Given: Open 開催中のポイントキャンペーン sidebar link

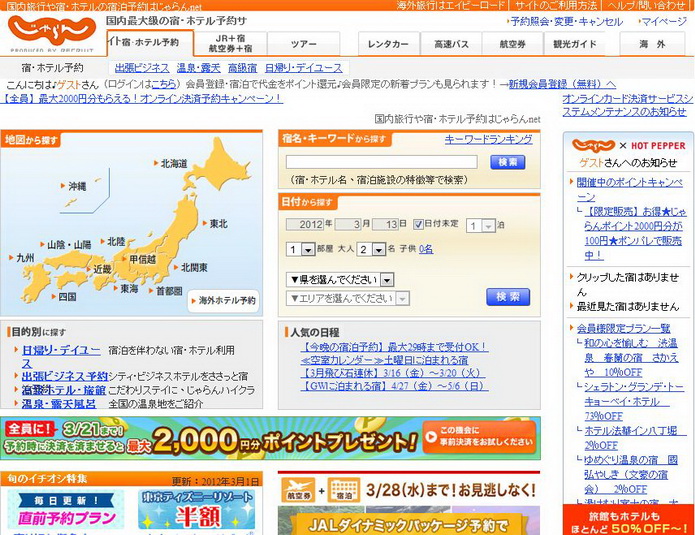Looking at the screenshot, I should click(x=629, y=189).
